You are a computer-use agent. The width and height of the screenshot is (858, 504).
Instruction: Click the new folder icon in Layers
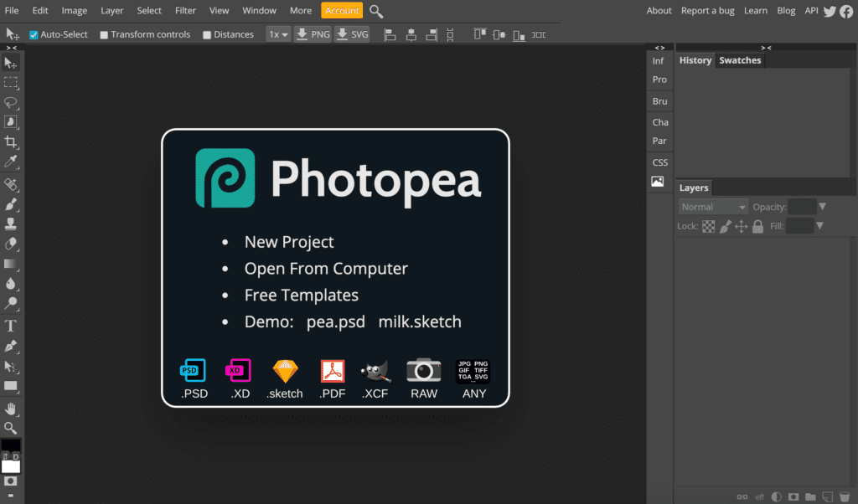[810, 497]
